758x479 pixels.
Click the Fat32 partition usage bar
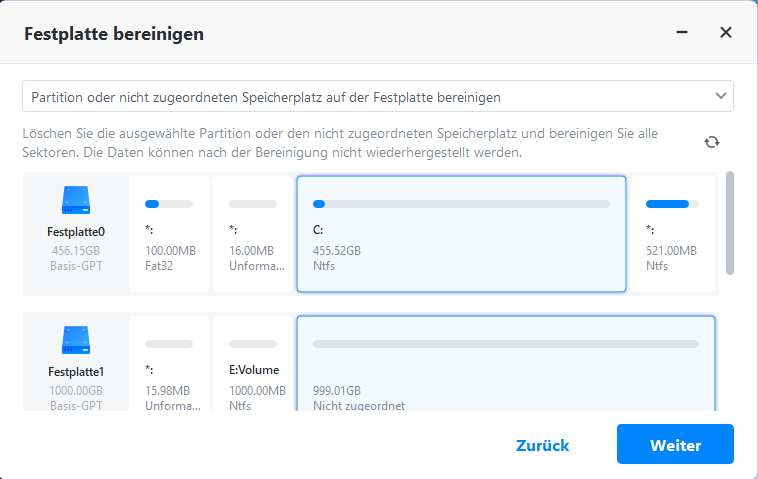(x=169, y=204)
